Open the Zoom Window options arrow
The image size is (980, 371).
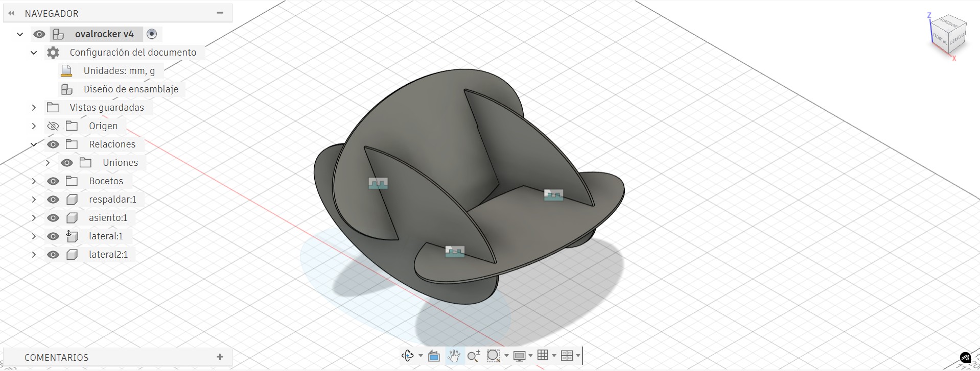[x=506, y=356]
